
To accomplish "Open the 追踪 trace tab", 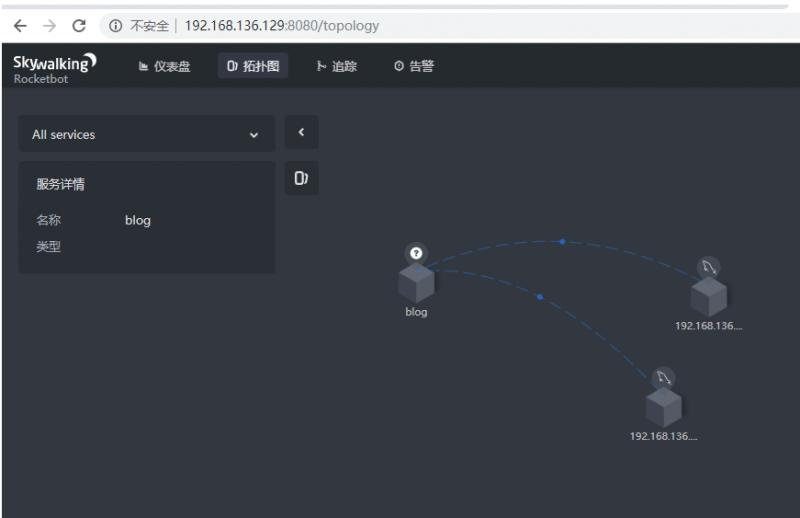I will point(337,66).
